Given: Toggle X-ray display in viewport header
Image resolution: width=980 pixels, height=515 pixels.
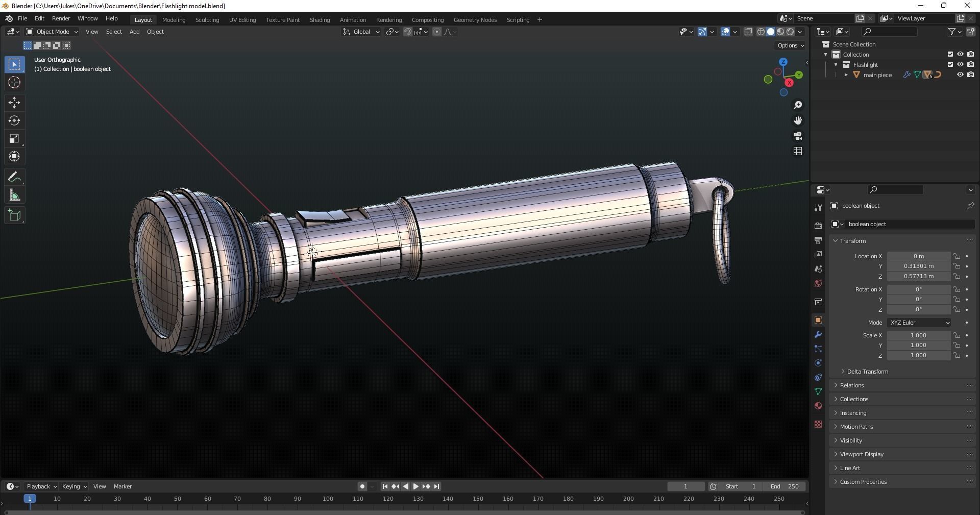Looking at the screenshot, I should tap(748, 32).
